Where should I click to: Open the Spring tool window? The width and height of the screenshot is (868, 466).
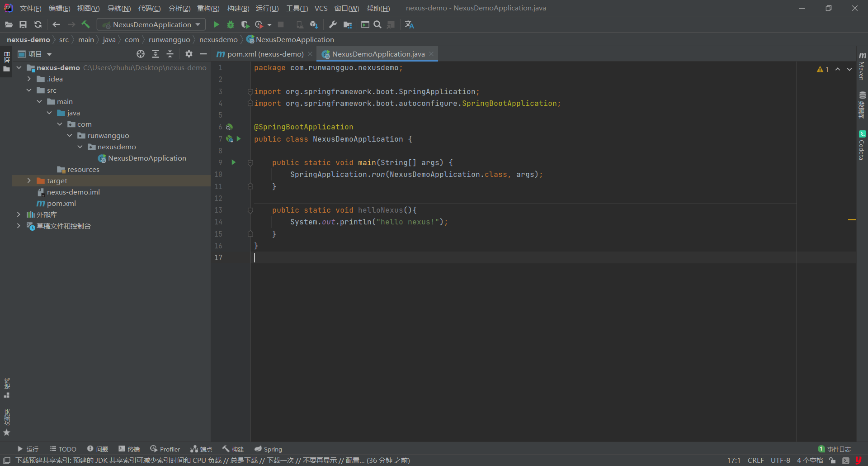tap(268, 449)
